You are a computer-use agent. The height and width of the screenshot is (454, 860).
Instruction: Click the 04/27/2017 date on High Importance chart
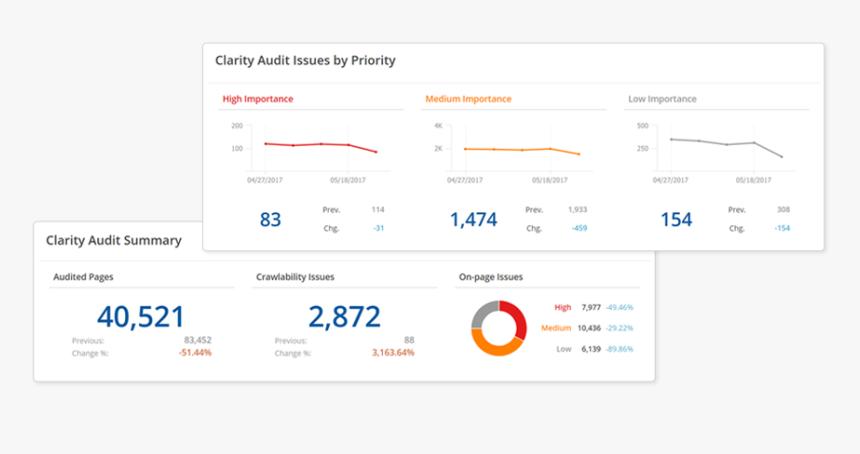(x=265, y=180)
